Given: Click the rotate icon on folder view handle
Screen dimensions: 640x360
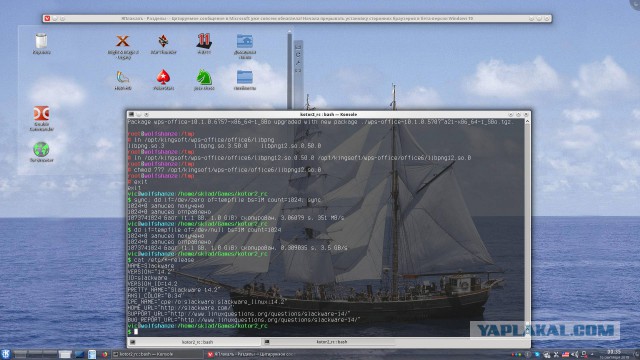Looking at the screenshot, I should (x=298, y=55).
